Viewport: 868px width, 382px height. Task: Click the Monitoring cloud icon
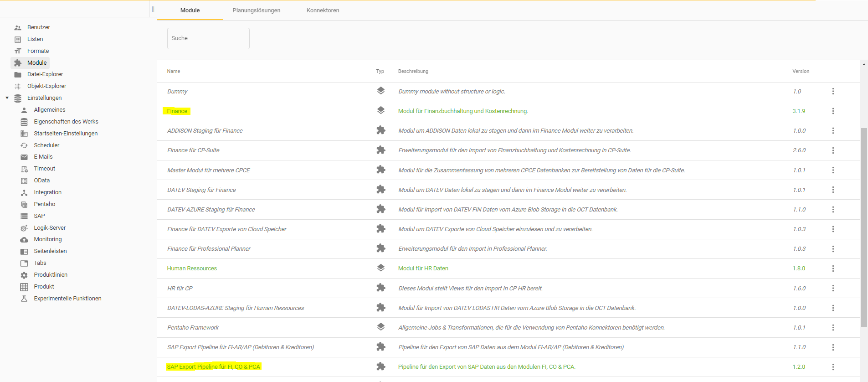pos(24,240)
